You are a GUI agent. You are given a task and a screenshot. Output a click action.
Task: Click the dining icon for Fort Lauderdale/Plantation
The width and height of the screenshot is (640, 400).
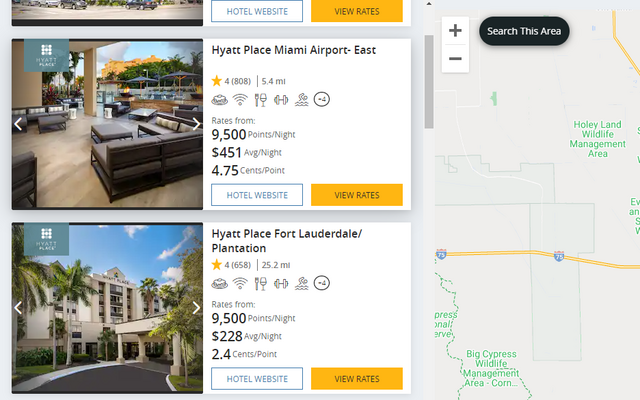[x=260, y=283]
